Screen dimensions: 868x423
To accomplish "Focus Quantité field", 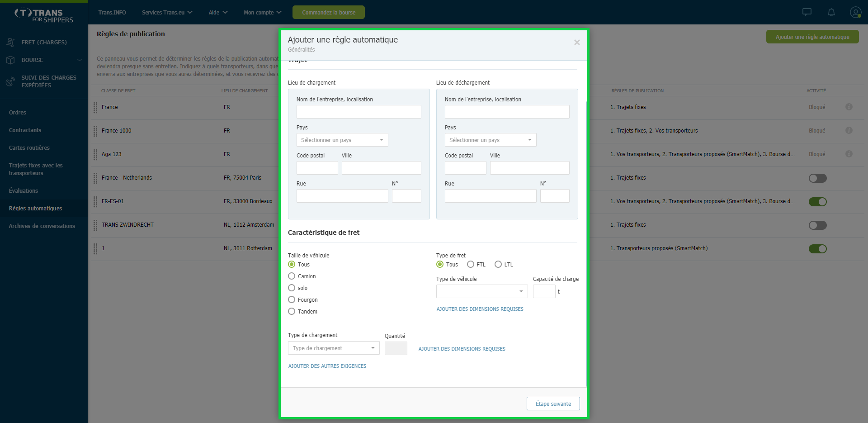I will coord(396,348).
